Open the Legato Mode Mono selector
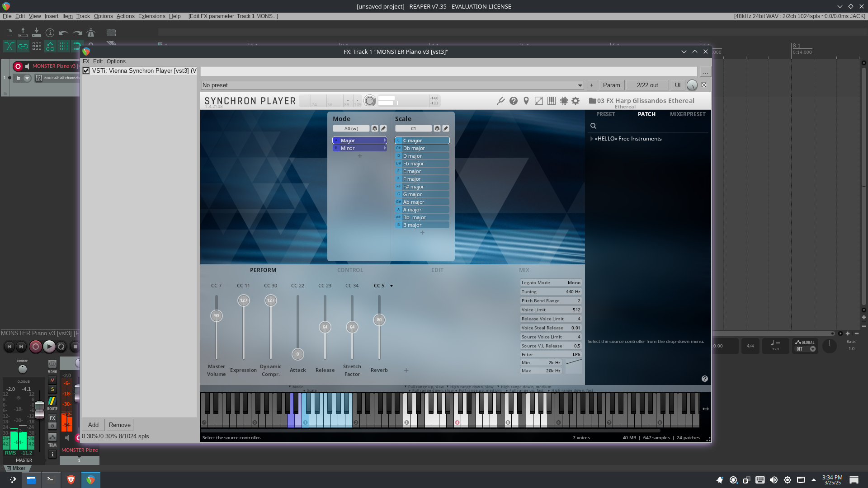Screen dimensions: 868x488 click(551, 283)
